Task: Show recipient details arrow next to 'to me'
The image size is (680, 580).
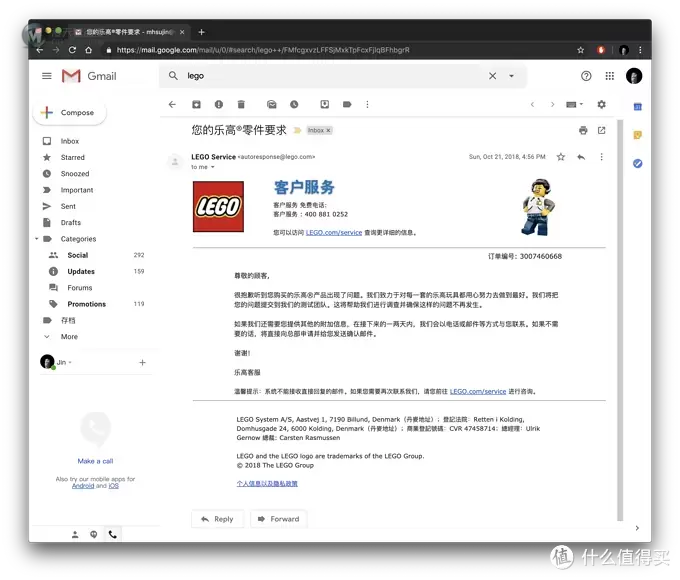Action: pyautogui.click(x=212, y=167)
